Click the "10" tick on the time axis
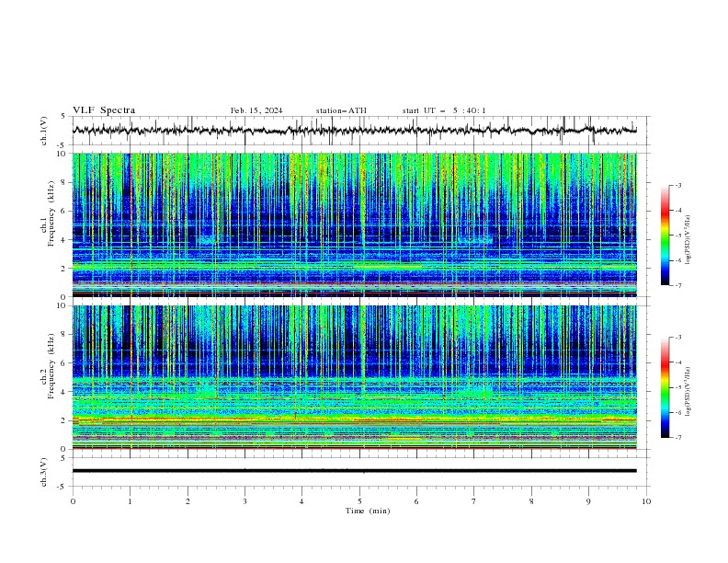 (646, 501)
